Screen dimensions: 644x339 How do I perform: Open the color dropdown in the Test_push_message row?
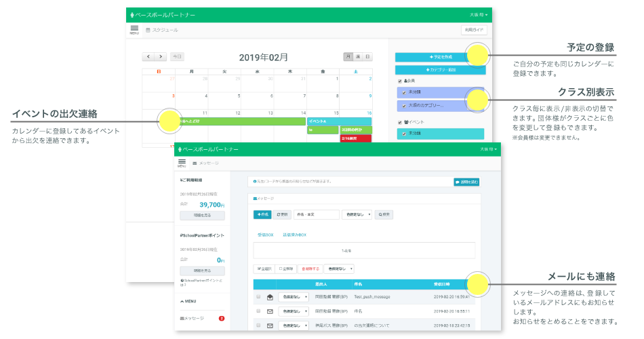[293, 297]
